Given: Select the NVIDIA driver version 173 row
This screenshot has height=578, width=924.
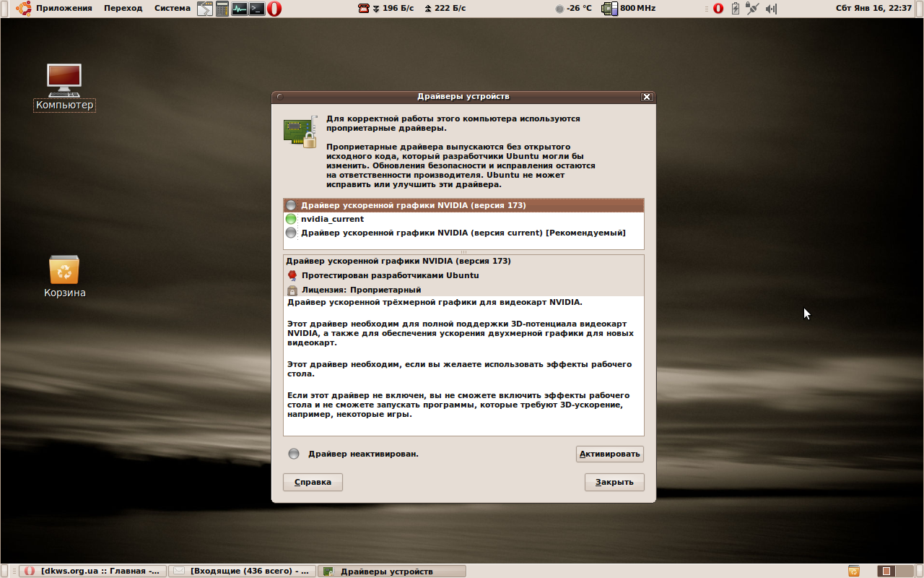Looking at the screenshot, I should click(x=463, y=205).
